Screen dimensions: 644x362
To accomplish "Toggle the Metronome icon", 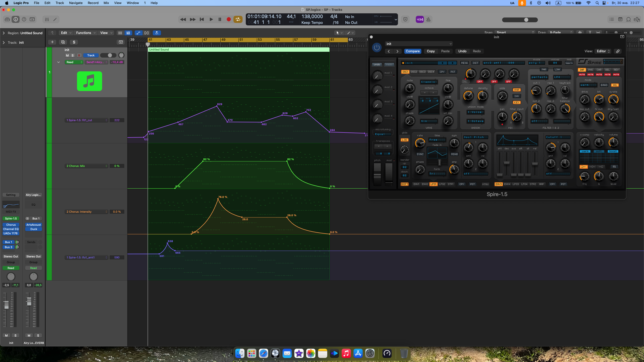I will point(428,19).
